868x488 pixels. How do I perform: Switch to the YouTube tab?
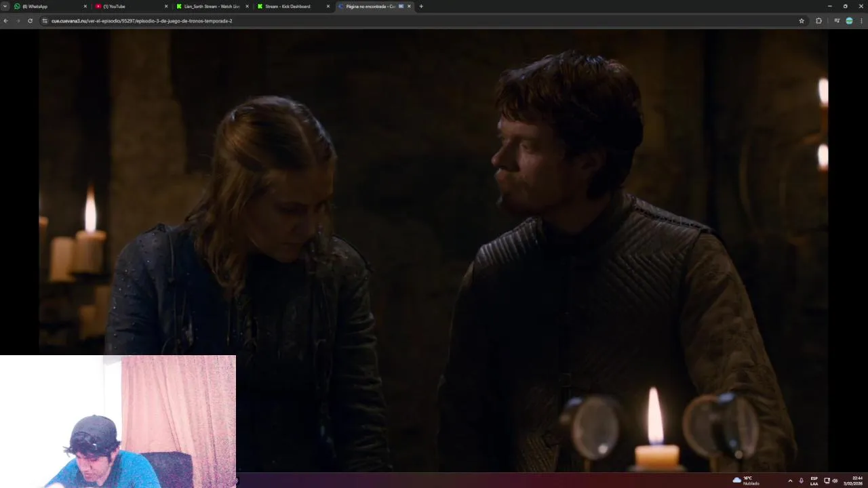(x=132, y=6)
